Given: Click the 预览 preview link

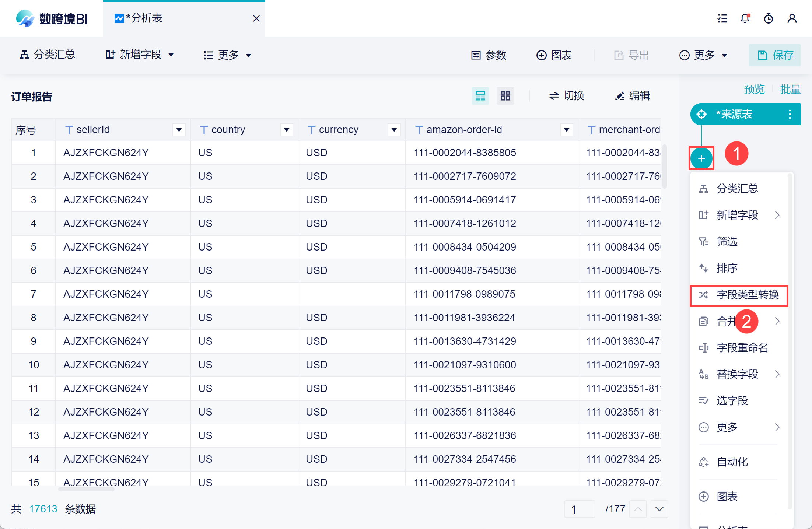Looking at the screenshot, I should [x=754, y=89].
